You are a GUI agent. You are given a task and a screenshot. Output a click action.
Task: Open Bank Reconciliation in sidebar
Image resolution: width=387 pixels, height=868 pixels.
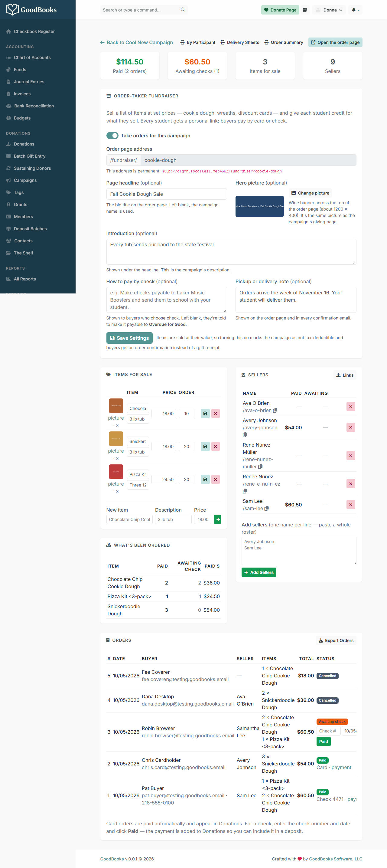(x=34, y=106)
